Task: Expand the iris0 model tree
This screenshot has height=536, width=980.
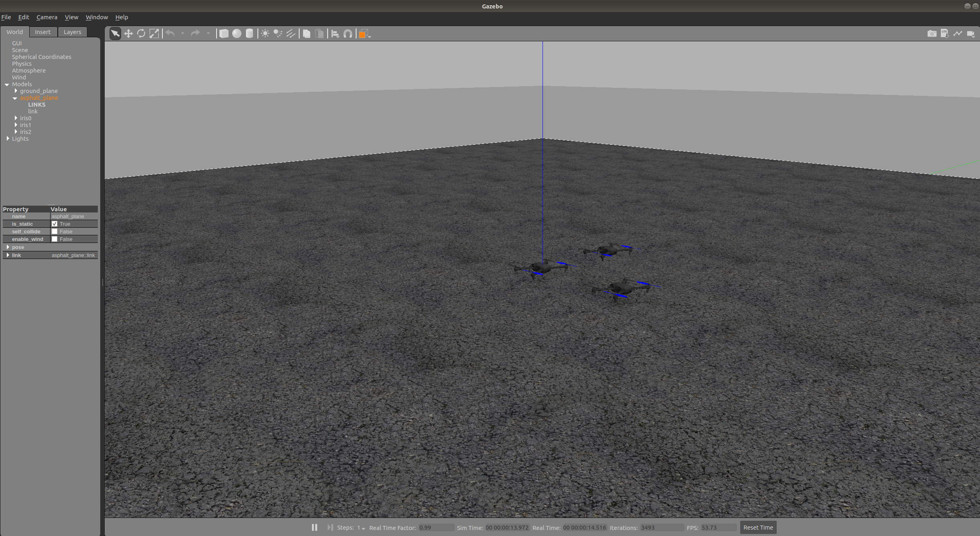Action: 16,118
